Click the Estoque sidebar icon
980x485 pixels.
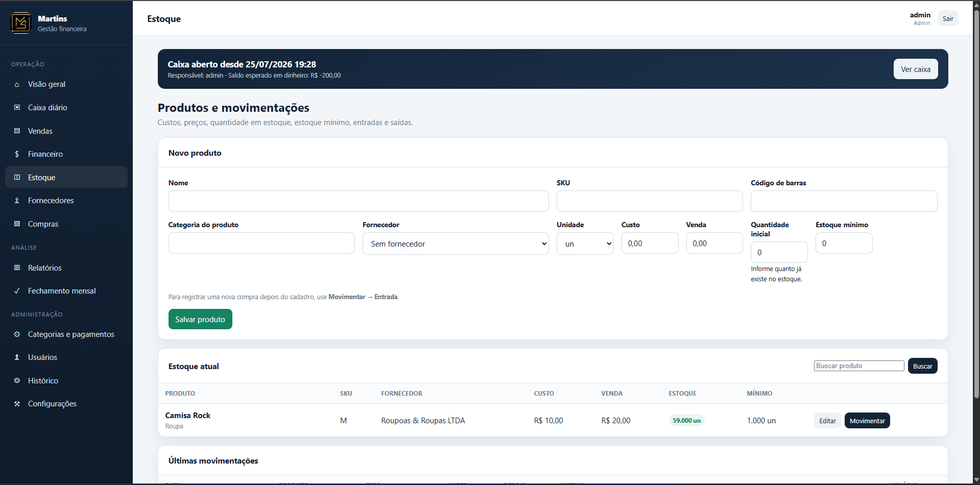pos(17,178)
